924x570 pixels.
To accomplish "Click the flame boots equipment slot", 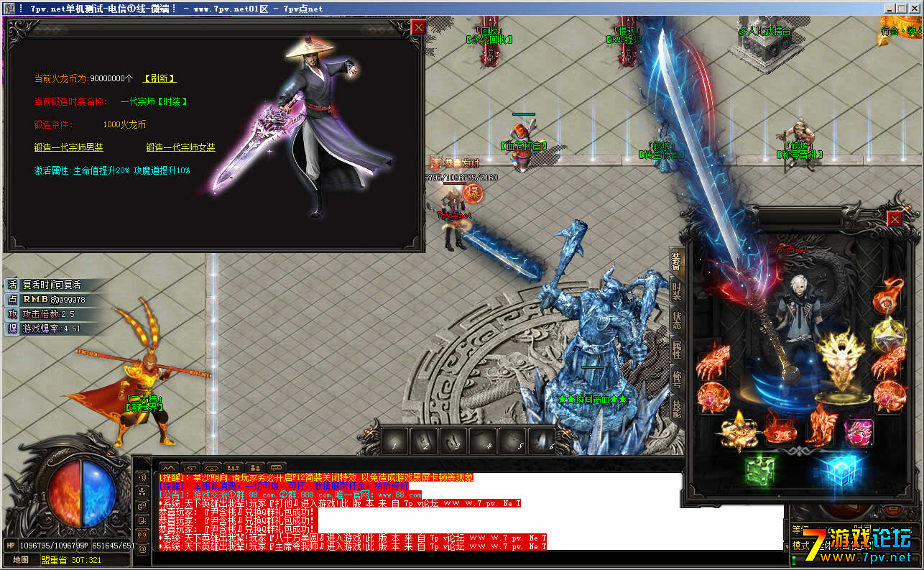I will click(820, 428).
